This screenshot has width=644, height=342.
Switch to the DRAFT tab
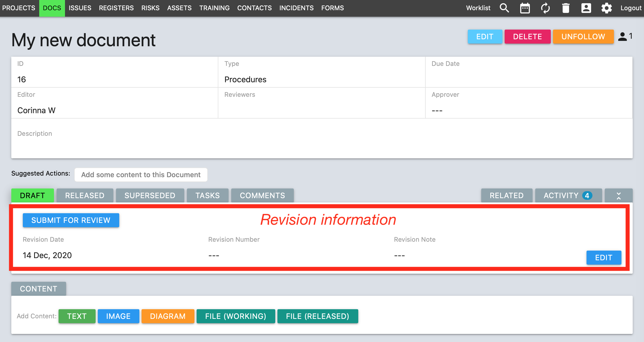(32, 195)
